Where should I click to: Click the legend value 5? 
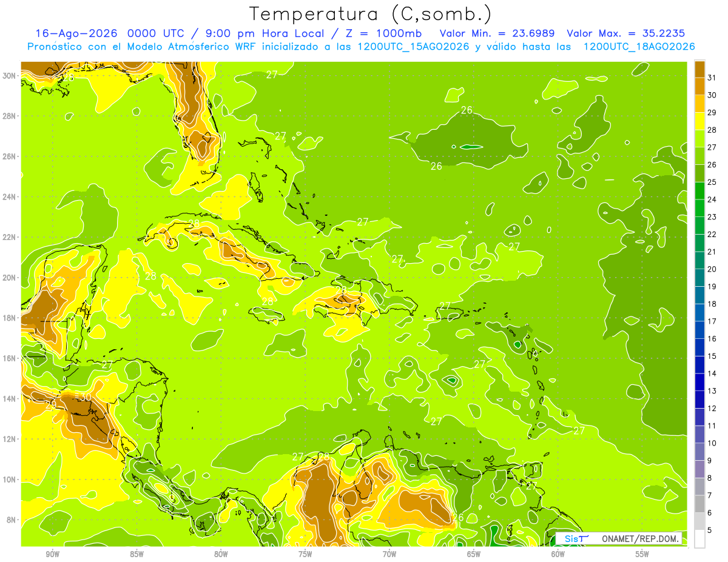(710, 530)
